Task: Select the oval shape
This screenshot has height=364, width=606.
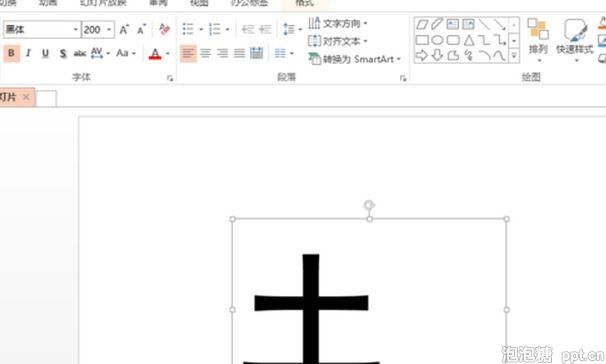Action: pos(437,40)
